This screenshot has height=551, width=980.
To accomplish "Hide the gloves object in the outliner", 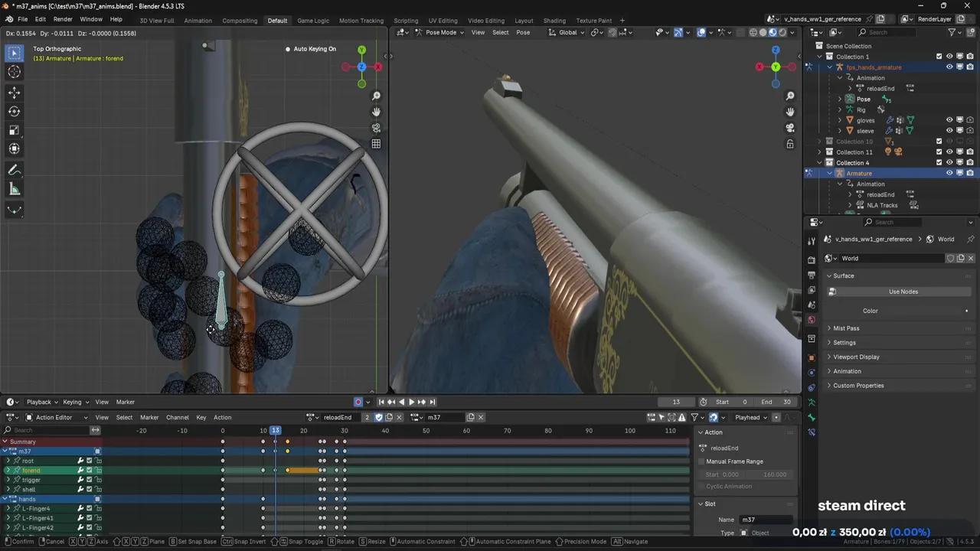I will [x=949, y=120].
